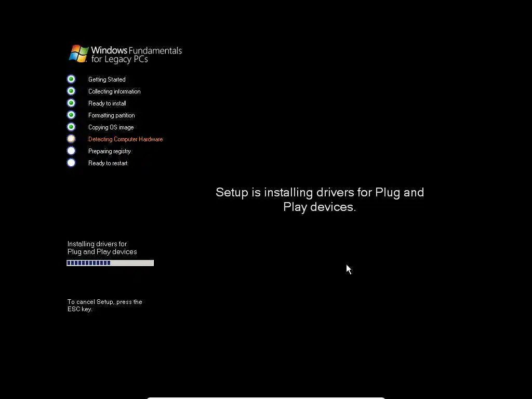Click the driver installation progress bar
532x399 pixels.
tap(110, 263)
